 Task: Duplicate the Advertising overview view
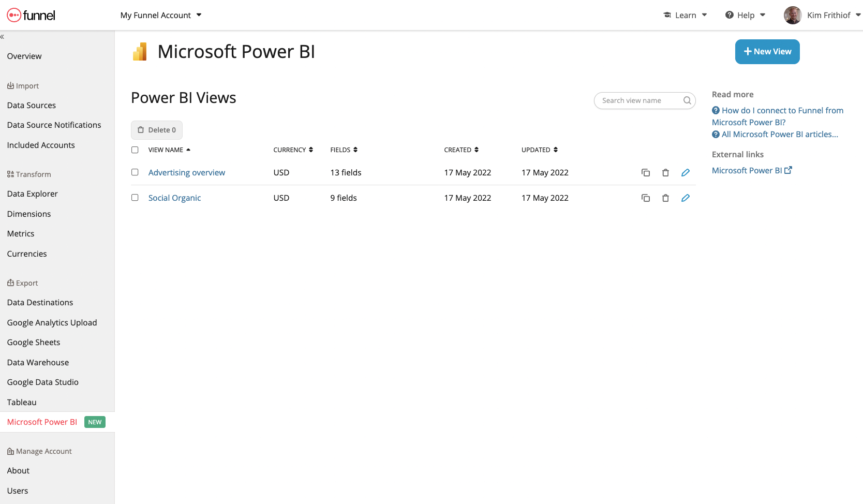pos(646,173)
